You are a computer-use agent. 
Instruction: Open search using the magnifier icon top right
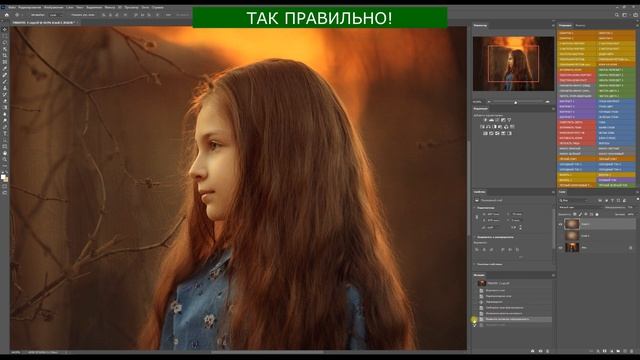[x=617, y=15]
